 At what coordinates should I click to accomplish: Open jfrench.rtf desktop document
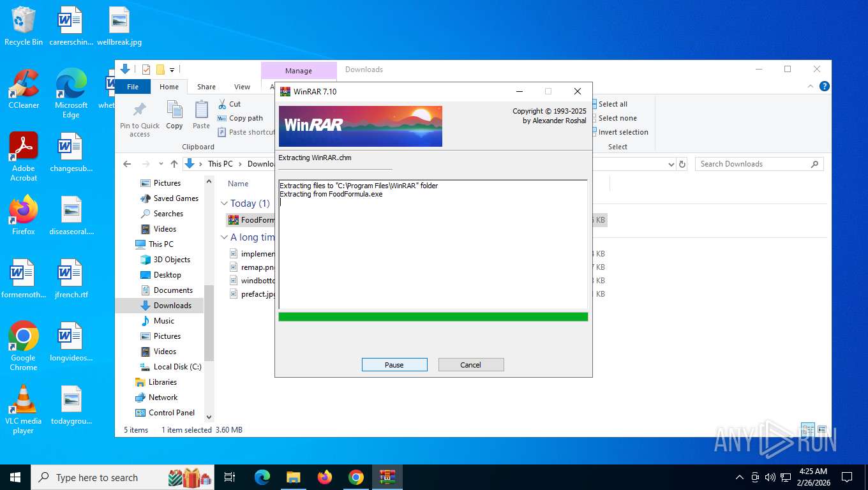(x=71, y=279)
